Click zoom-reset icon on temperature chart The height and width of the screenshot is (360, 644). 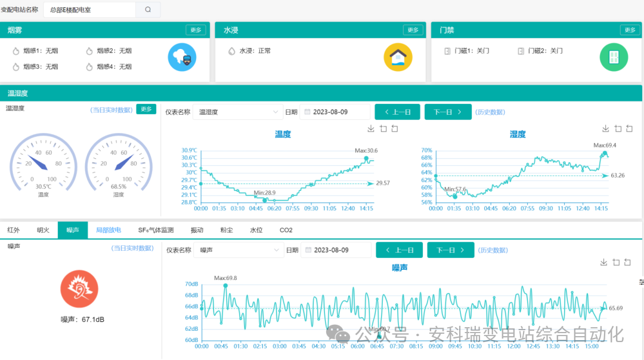395,129
